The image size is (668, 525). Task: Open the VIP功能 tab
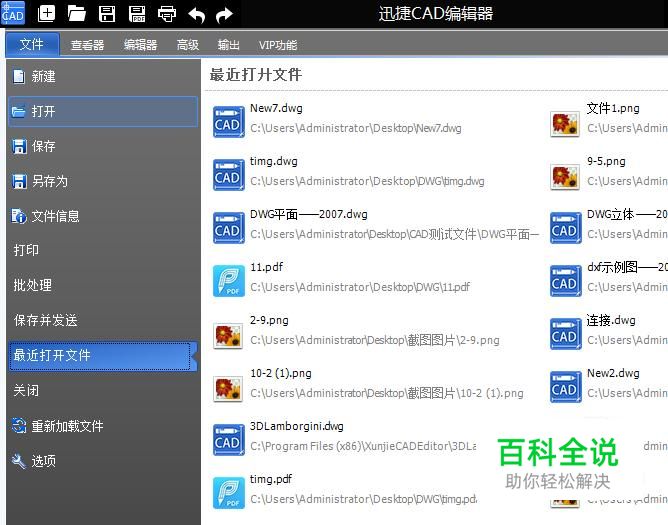[x=278, y=45]
